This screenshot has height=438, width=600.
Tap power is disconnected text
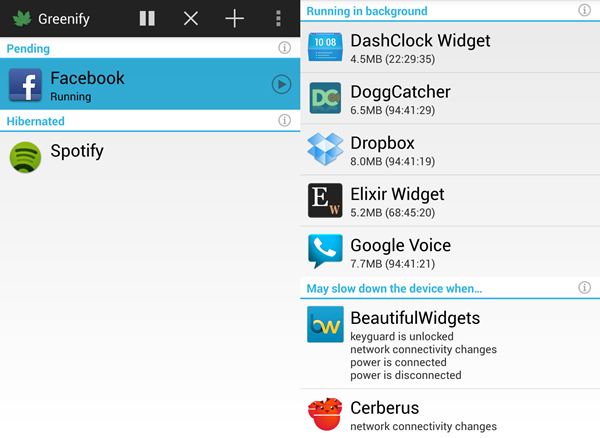click(x=406, y=375)
